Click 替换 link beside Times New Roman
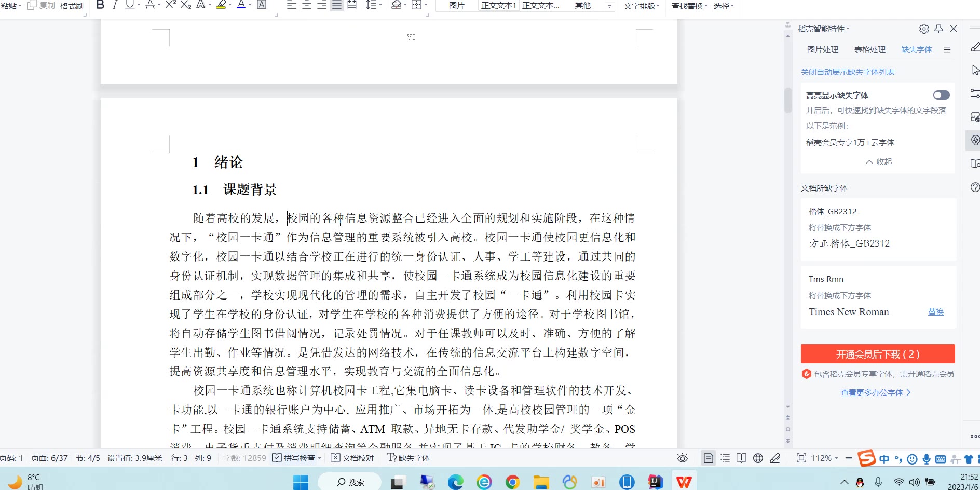The height and width of the screenshot is (490, 980). pos(935,312)
